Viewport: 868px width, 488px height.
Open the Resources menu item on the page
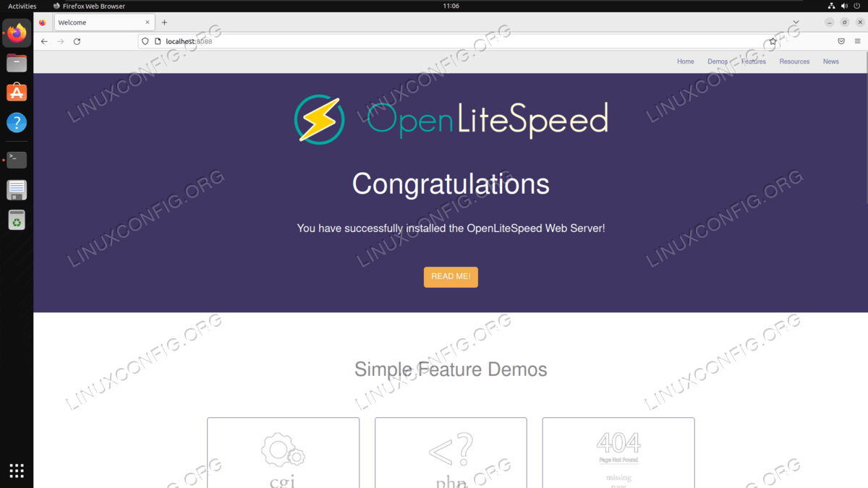click(x=794, y=61)
